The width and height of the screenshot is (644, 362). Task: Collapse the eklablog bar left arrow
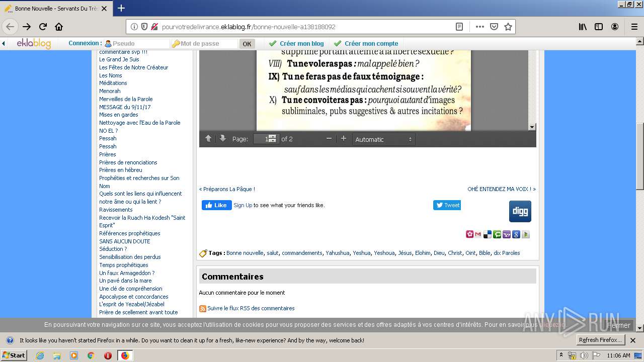click(4, 44)
